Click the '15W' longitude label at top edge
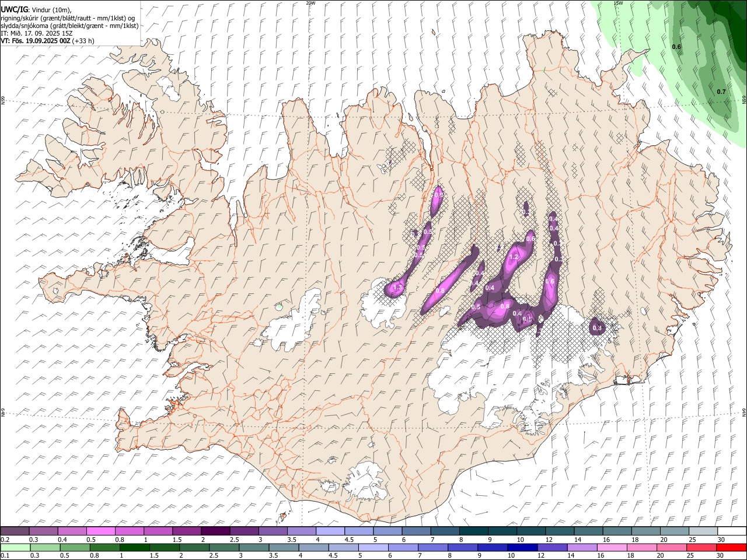 point(619,3)
